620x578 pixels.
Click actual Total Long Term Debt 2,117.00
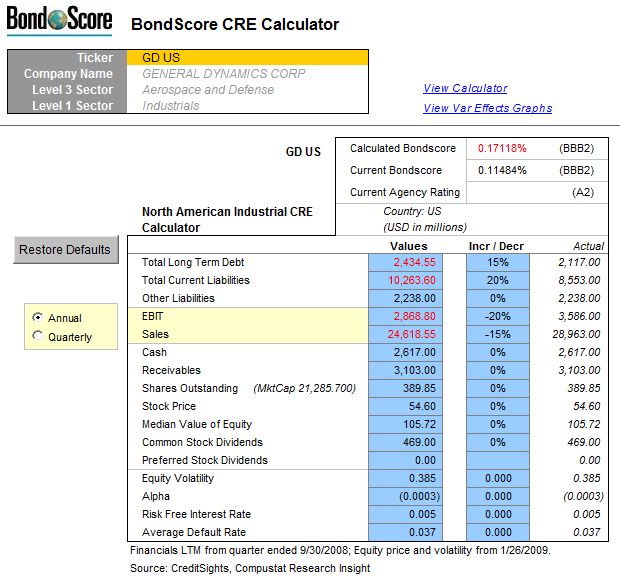point(579,262)
